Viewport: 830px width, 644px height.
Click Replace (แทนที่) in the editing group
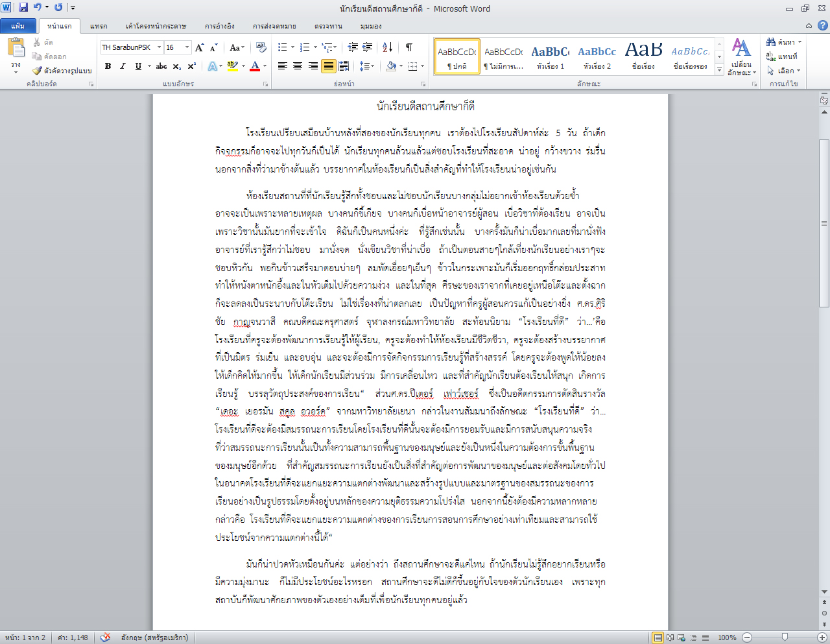pyautogui.click(x=782, y=56)
